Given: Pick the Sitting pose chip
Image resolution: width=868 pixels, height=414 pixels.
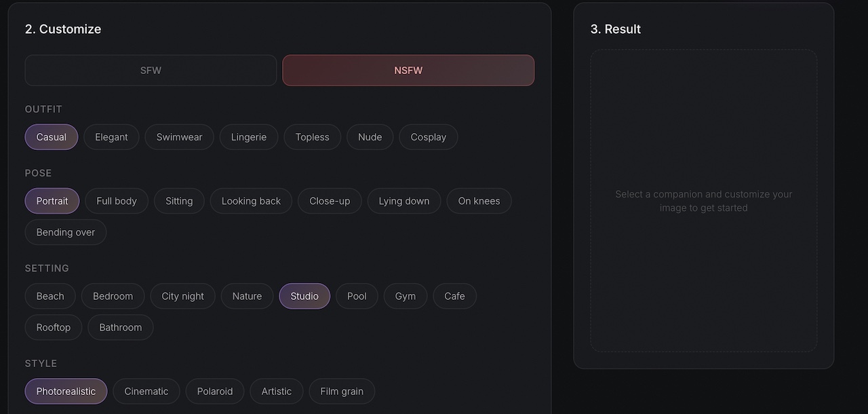Looking at the screenshot, I should point(179,201).
